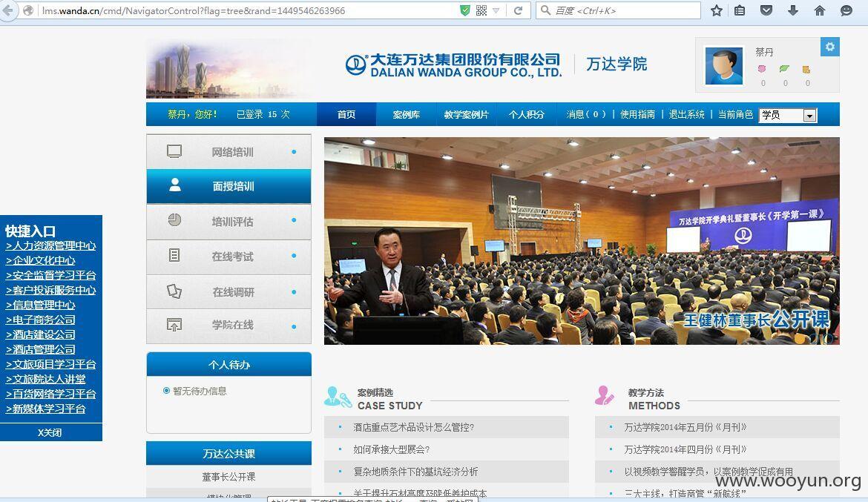This screenshot has width=868, height=502.
Task: Bookmark this page with the star icon
Action: [717, 10]
